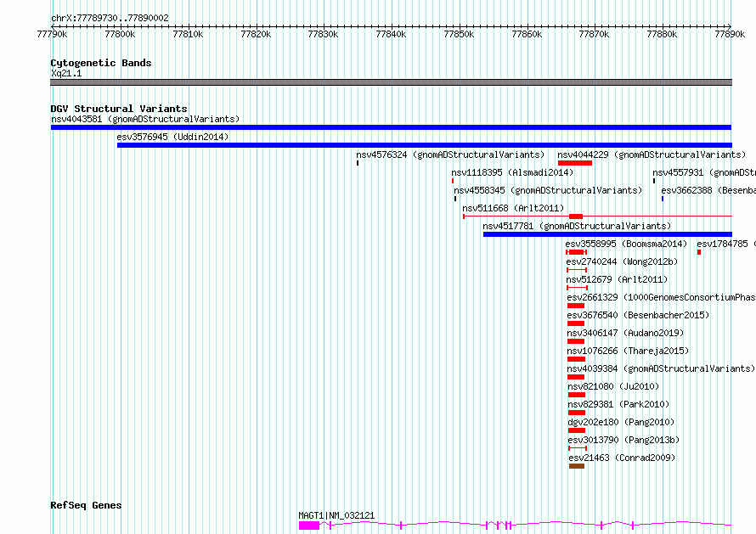This screenshot has height=534, width=756.
Task: Open variant label esv3558995 (Boomsma2014)
Action: [626, 244]
